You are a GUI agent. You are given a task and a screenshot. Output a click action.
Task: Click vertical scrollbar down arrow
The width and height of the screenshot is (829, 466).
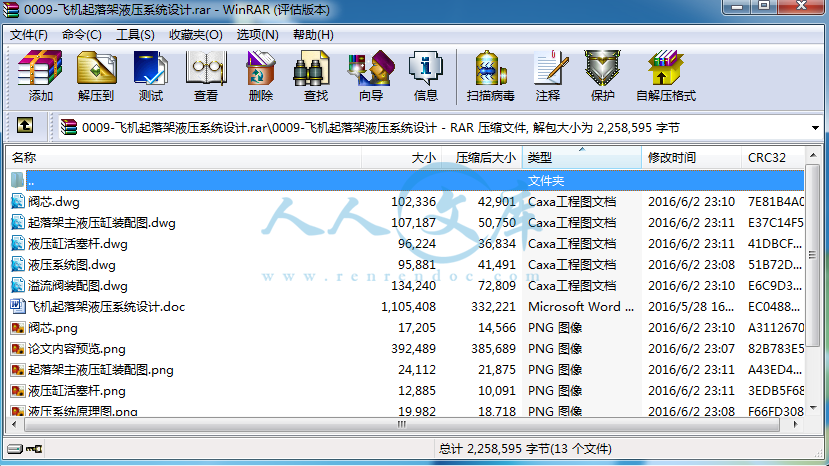pos(813,408)
